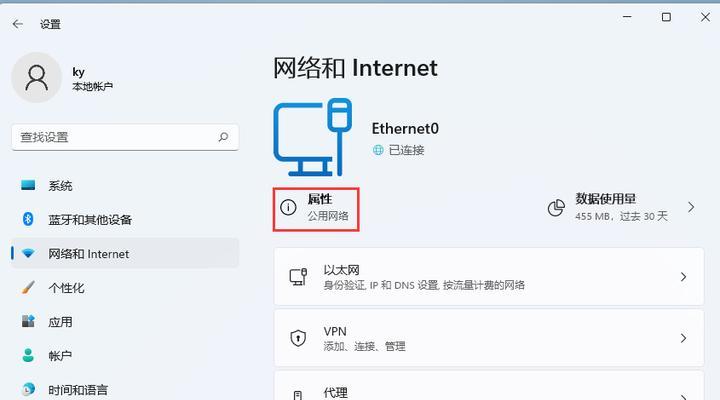Click the 455 MB, 过去 30 天 text
The image size is (720, 400).
(x=621, y=216)
